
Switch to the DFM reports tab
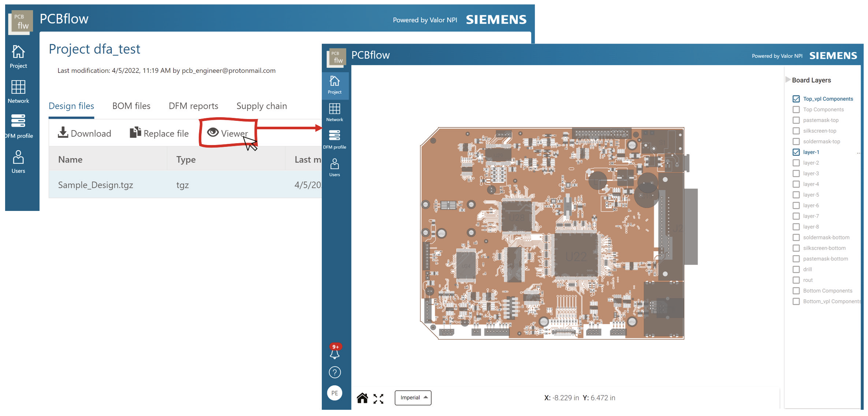point(193,106)
